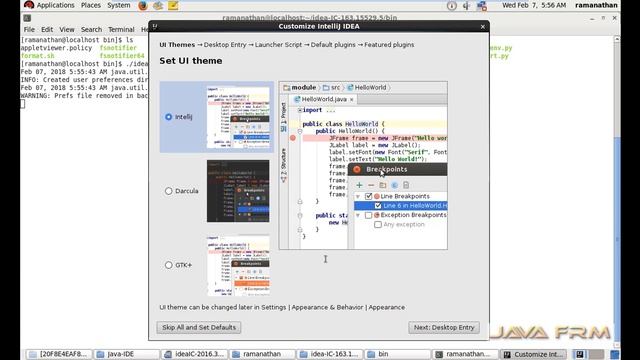640x360 pixels.
Task: Click the Darcula dark theme thumbnail
Action: click(238, 191)
